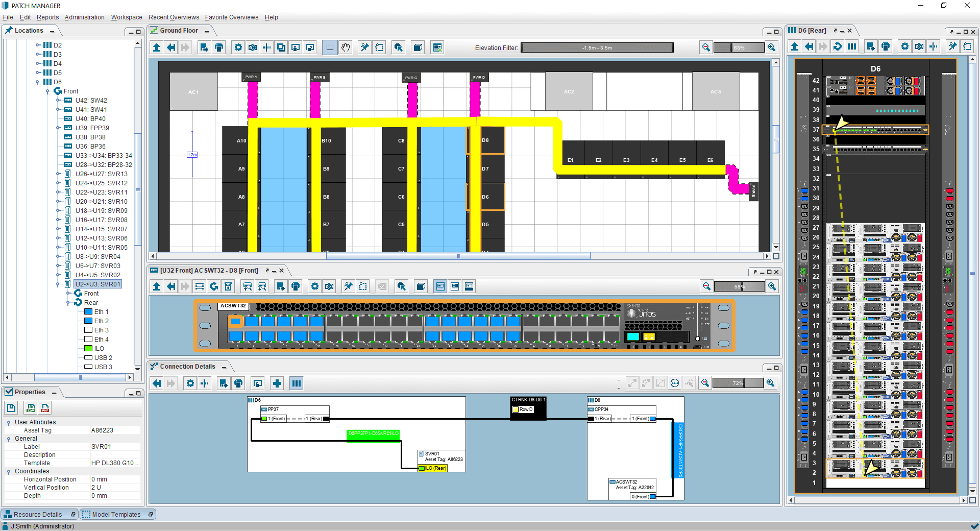Screen dimensions: 980x531
Task: Open the Administration menu
Action: [x=84, y=17]
